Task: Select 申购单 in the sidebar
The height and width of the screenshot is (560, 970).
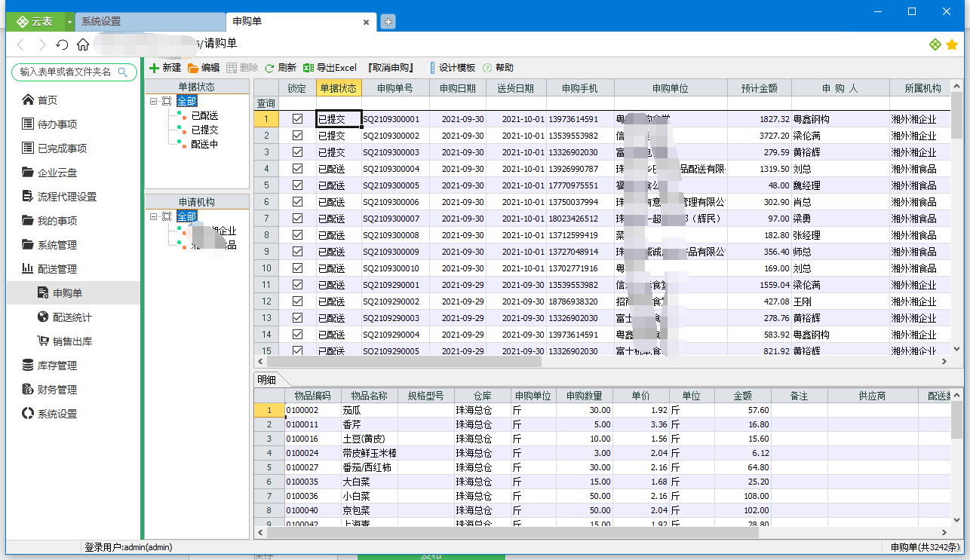Action: click(x=73, y=293)
